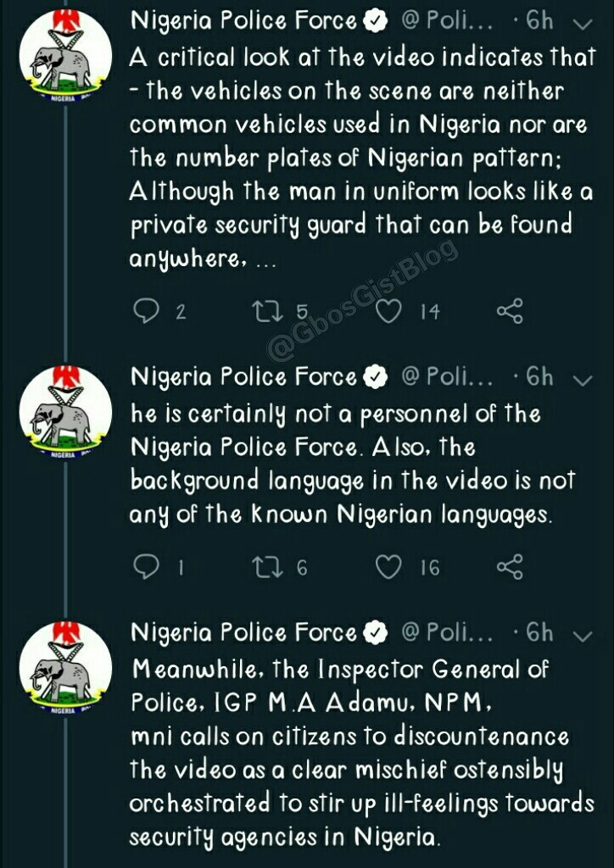
Task: Expand options chevron on "he is certainly" tweet
Action: click(x=582, y=378)
